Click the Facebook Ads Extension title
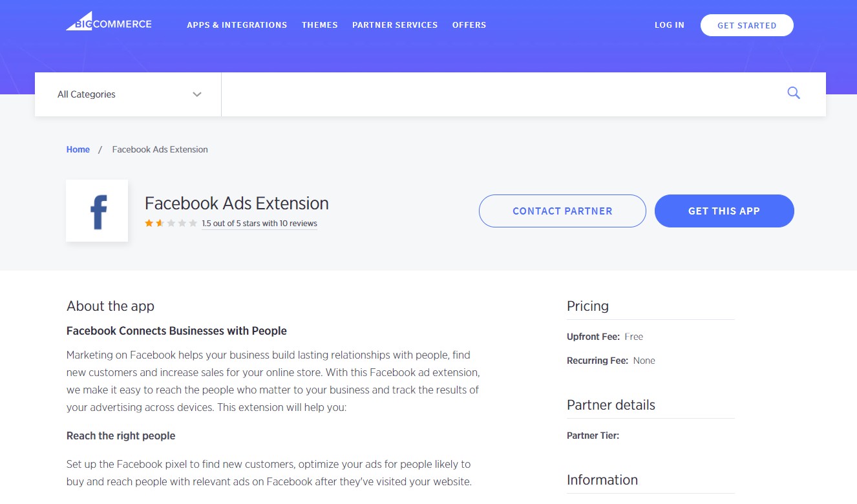 coord(237,203)
